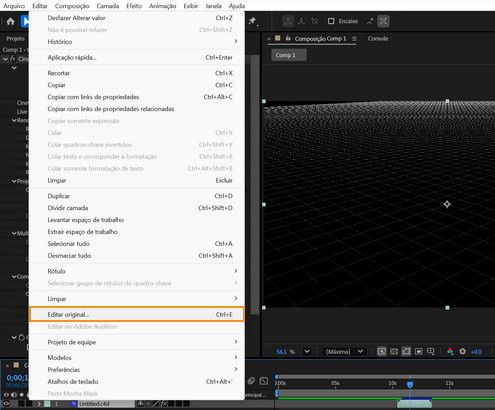495x410 pixels.
Task: Click the reset exposure icon
Action: click(463, 351)
